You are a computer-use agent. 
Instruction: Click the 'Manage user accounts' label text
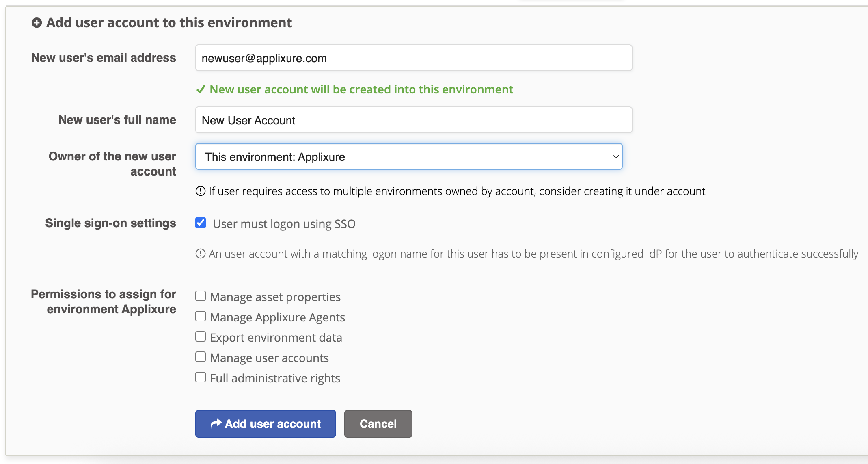[269, 358]
